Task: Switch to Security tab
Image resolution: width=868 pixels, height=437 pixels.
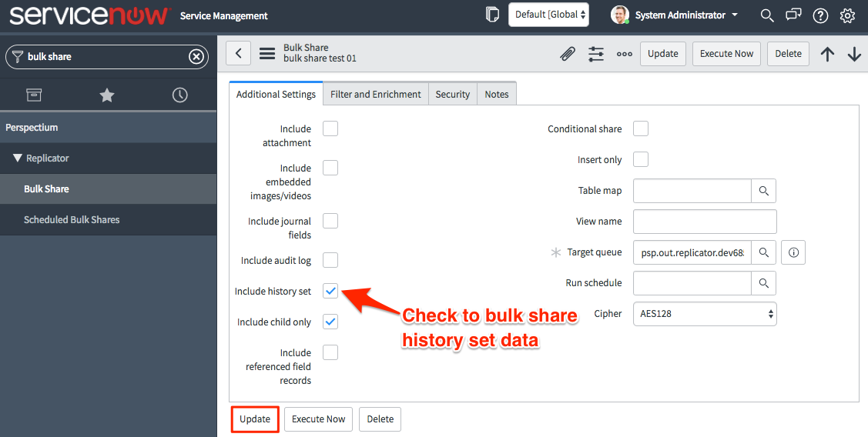Action: pos(453,94)
